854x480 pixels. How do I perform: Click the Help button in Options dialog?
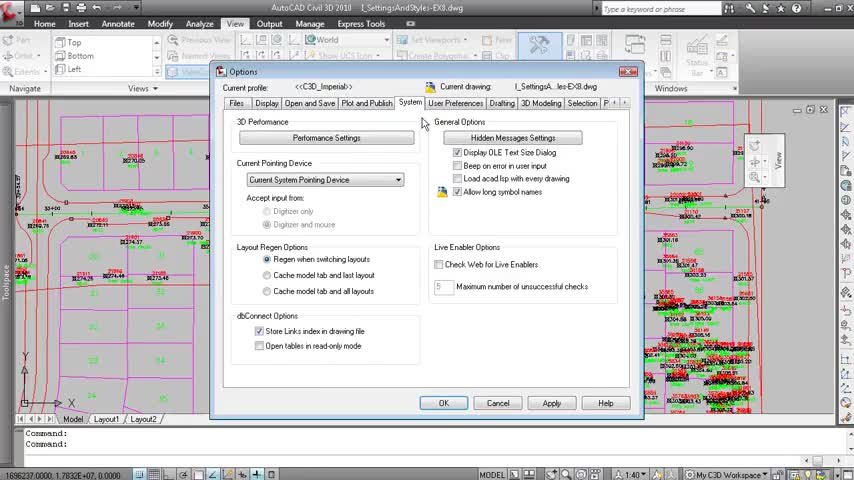pos(606,403)
